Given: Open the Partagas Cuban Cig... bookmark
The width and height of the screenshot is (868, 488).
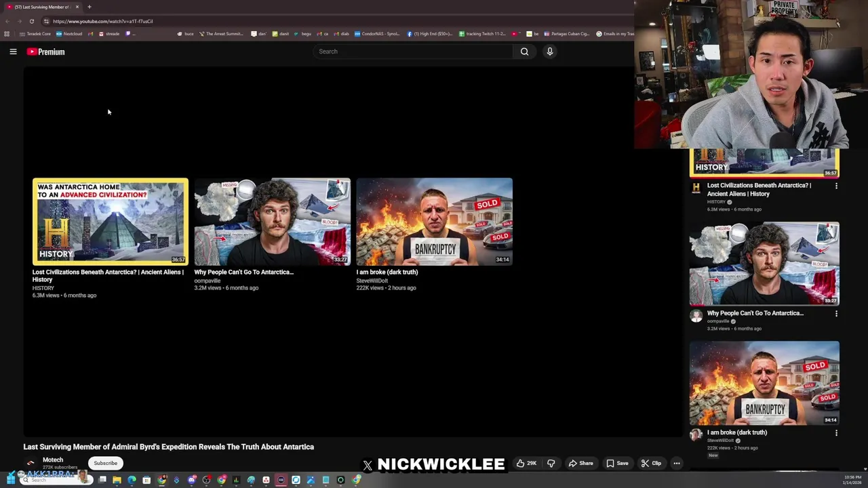Looking at the screenshot, I should pyautogui.click(x=566, y=34).
